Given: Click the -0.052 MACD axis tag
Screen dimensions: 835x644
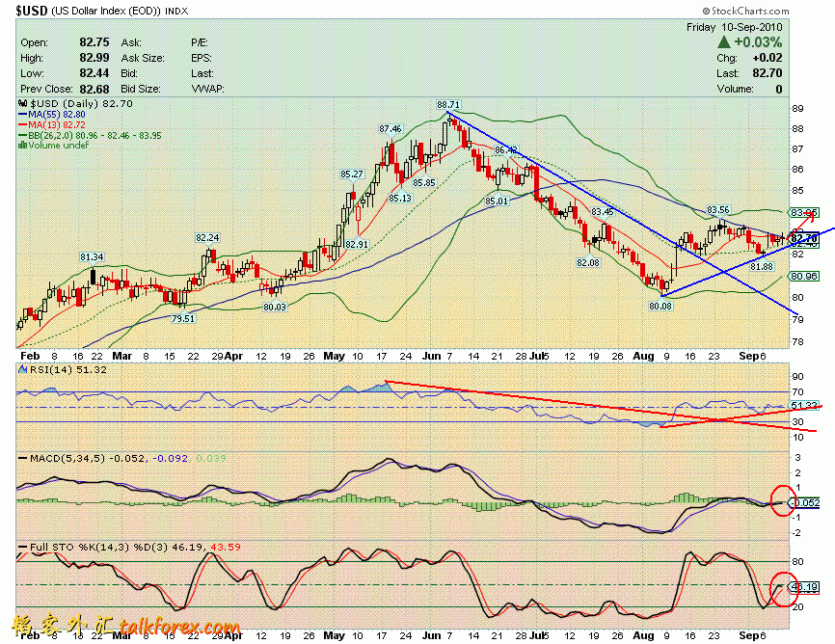Looking at the screenshot, I should 805,502.
